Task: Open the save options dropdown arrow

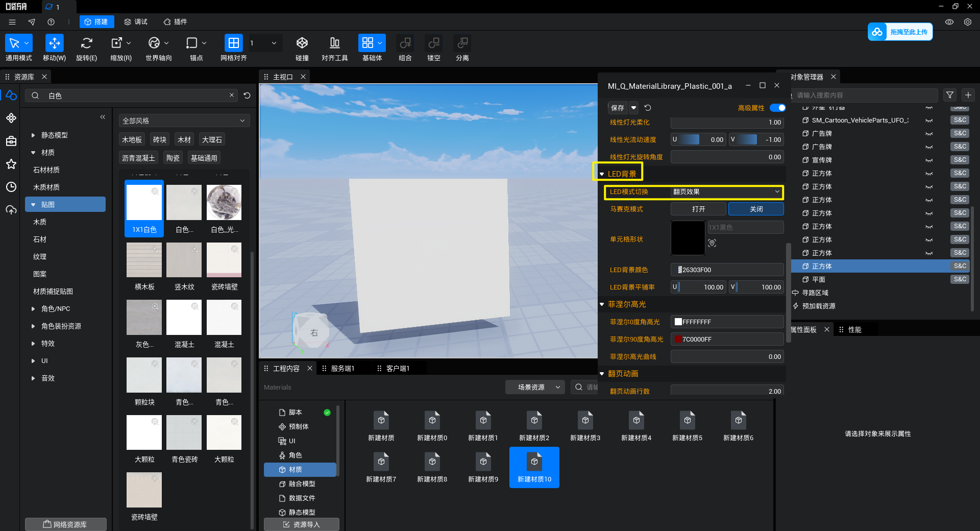Action: [x=633, y=108]
